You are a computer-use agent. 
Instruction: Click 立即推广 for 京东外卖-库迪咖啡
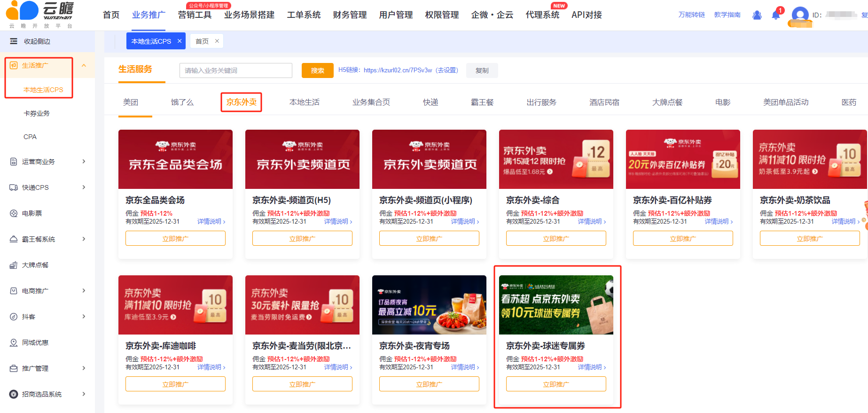point(175,384)
